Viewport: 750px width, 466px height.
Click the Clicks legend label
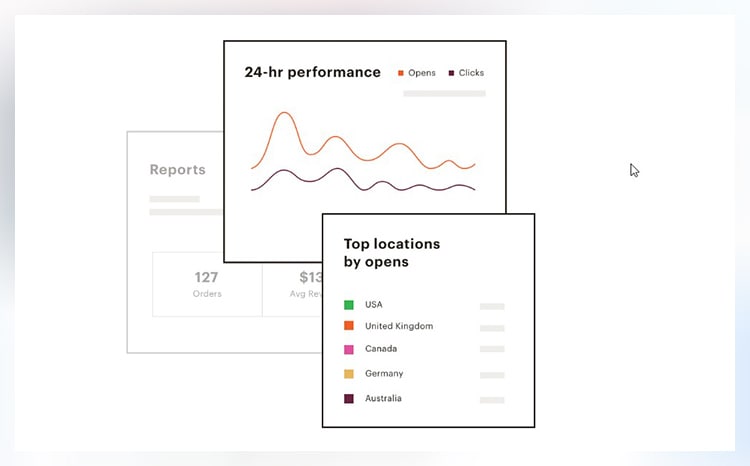pyautogui.click(x=471, y=73)
